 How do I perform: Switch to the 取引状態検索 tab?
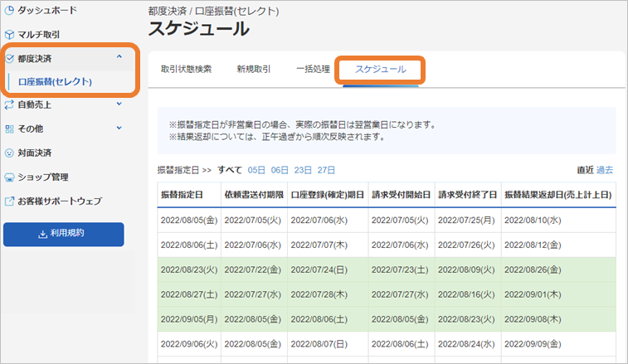coord(186,70)
